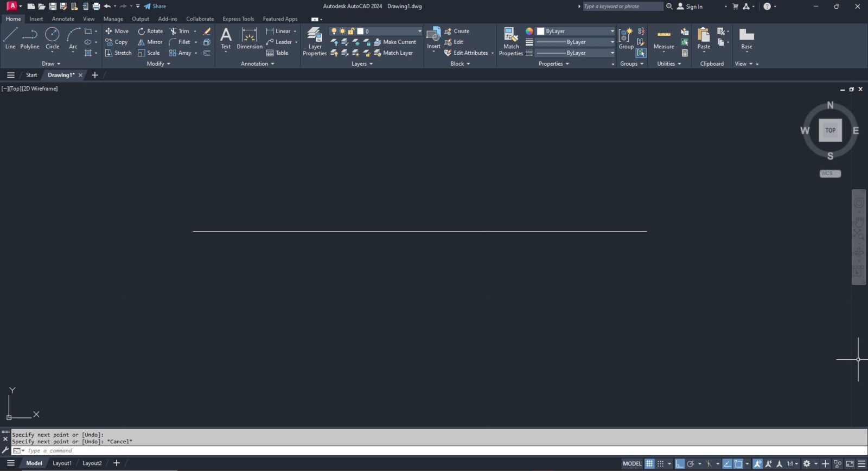Open the ByLayer object color swatch
The width and height of the screenshot is (868, 471).
point(575,31)
